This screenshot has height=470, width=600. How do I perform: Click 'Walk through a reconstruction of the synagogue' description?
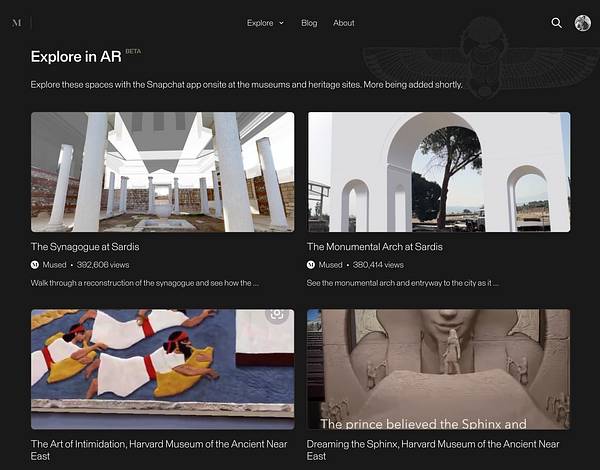(x=145, y=283)
